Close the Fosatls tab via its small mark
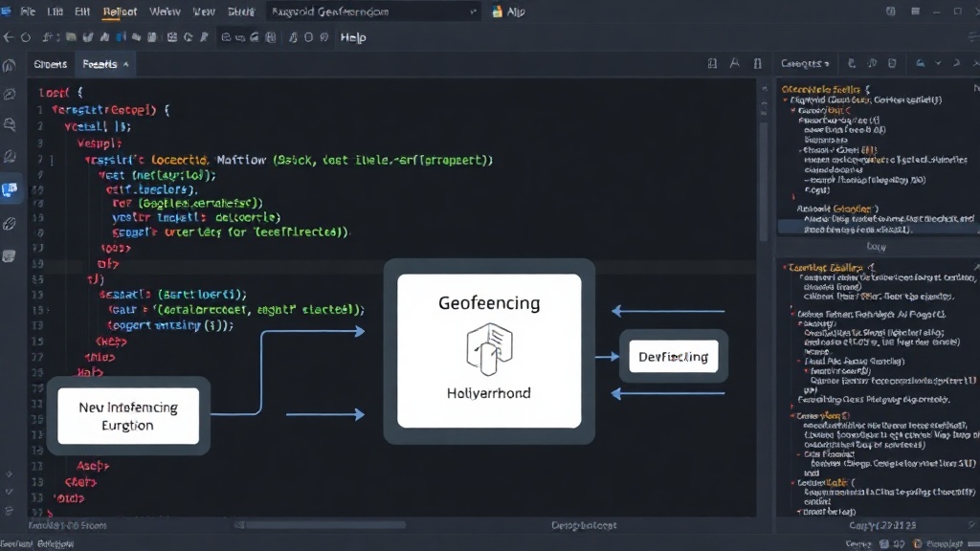Viewport: 980px width, 551px height. [125, 64]
